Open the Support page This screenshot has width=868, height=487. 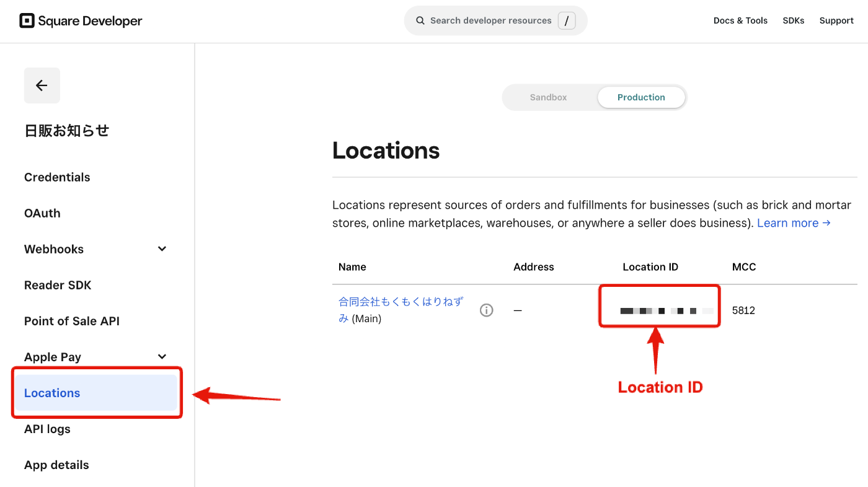(x=836, y=20)
